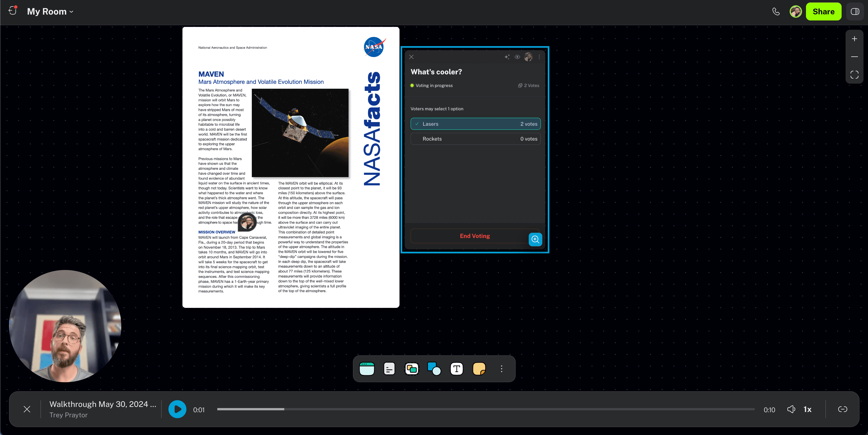Click the End Voting button

474,236
